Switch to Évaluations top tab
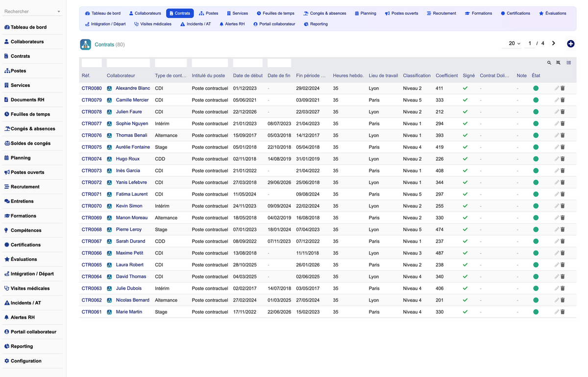588x377 pixels. [x=553, y=13]
